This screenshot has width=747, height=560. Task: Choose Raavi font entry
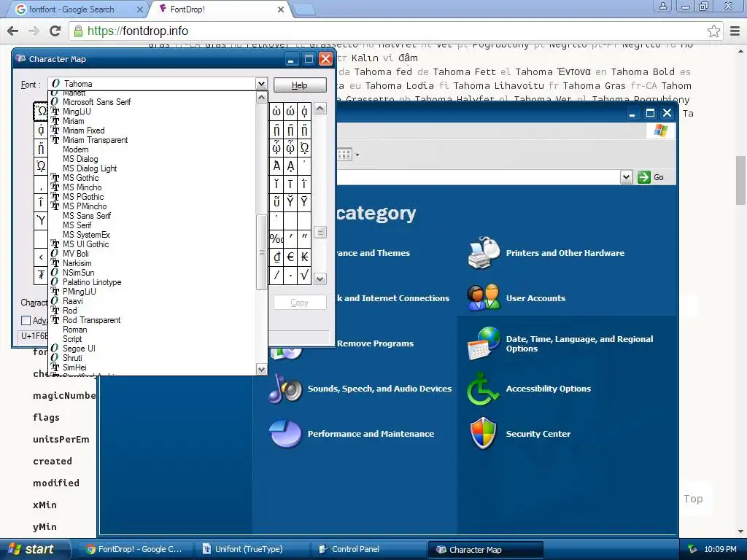pyautogui.click(x=72, y=301)
